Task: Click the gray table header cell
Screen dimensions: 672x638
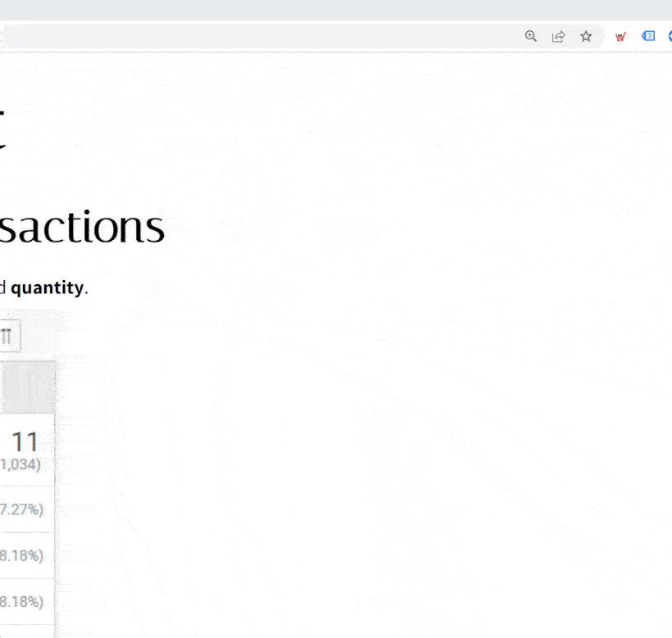Action: (27, 386)
